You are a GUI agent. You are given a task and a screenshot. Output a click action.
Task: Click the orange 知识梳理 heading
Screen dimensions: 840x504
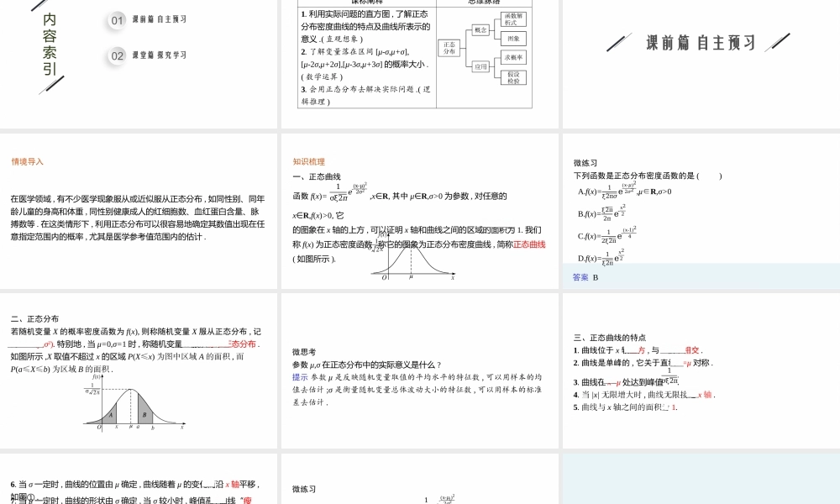click(x=308, y=162)
